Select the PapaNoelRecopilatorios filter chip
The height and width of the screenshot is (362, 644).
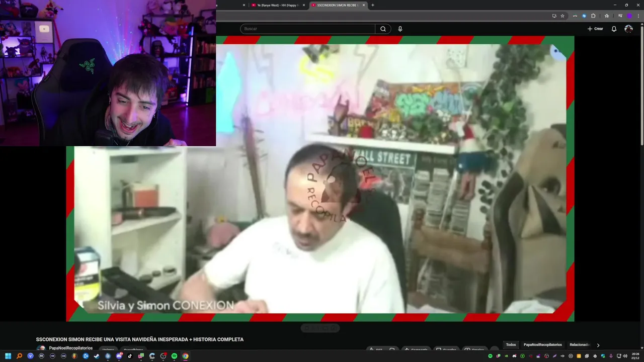pos(542,345)
